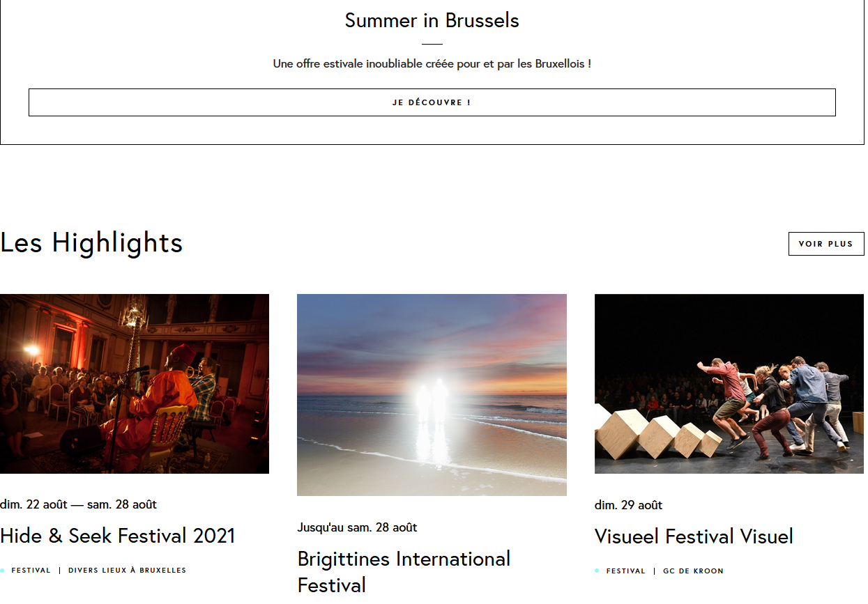Viewport: 868px width, 604px height.
Task: Open the "Hide & Seek Festival 2021" title link
Action: coord(118,536)
